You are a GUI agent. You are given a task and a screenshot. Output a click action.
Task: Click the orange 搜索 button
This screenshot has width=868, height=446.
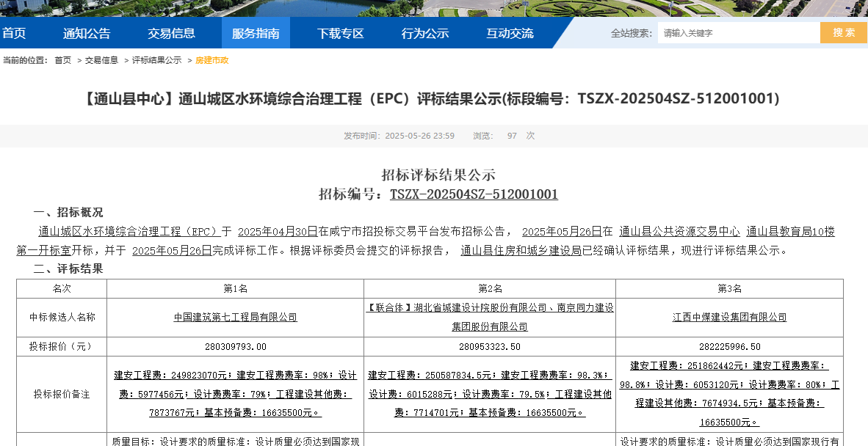[844, 32]
